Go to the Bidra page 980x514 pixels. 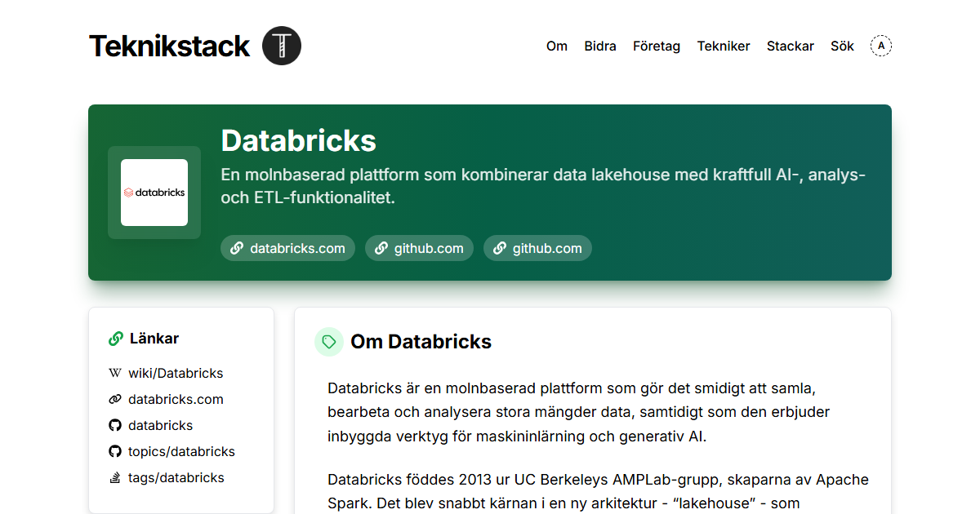point(600,46)
